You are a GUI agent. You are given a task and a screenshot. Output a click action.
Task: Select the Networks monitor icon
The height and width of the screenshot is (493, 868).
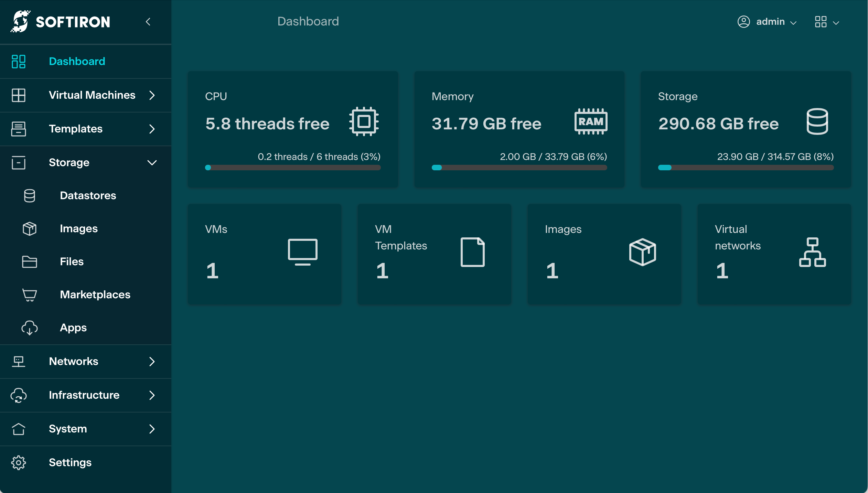tap(19, 361)
